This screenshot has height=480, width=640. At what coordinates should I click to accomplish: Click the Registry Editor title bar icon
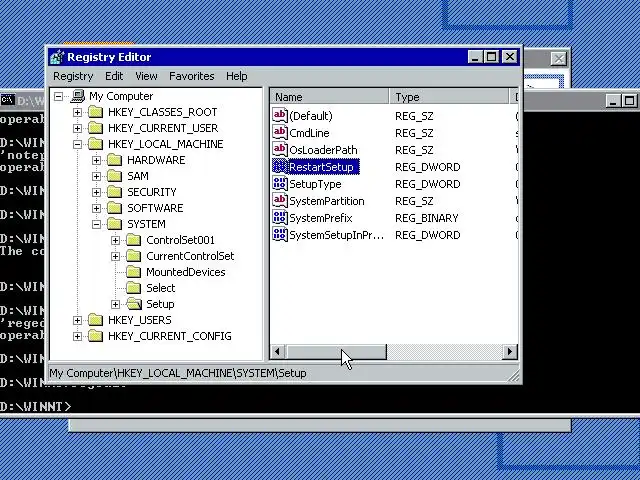pyautogui.click(x=57, y=57)
